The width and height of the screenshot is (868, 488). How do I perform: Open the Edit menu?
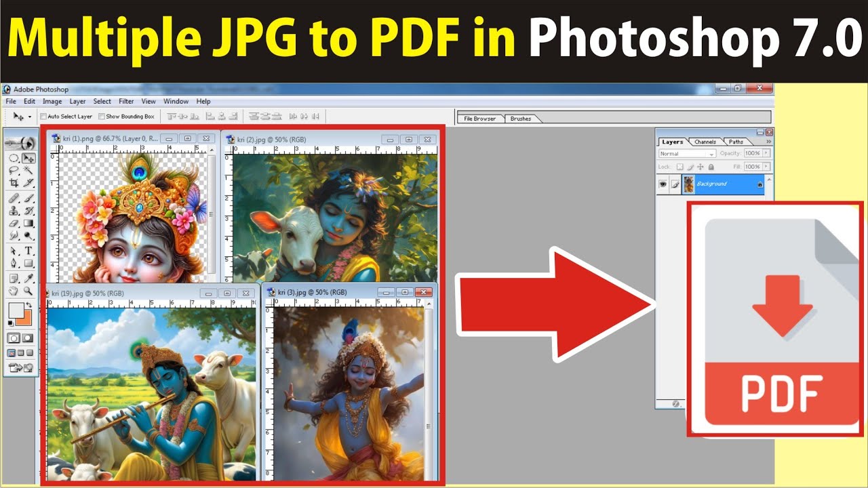tap(29, 102)
